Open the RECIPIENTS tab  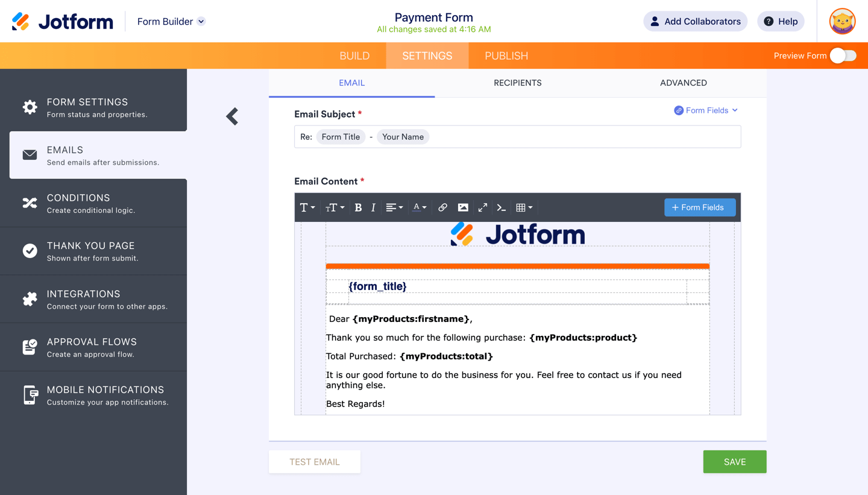(x=518, y=83)
